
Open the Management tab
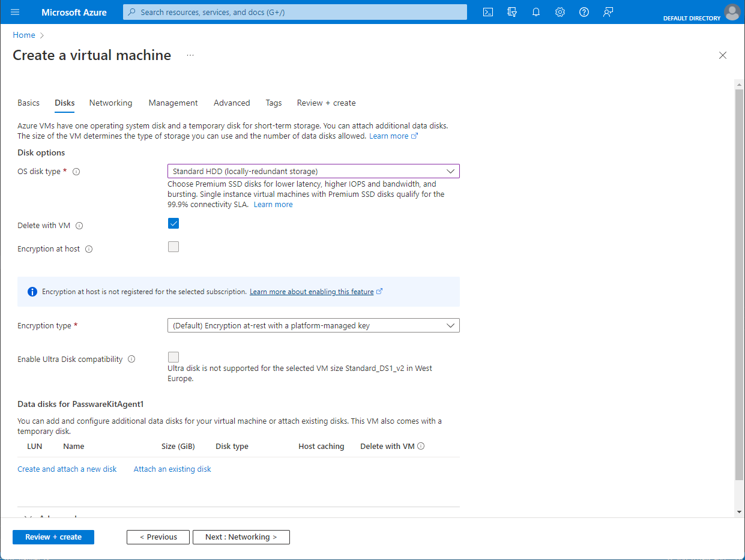(x=173, y=103)
